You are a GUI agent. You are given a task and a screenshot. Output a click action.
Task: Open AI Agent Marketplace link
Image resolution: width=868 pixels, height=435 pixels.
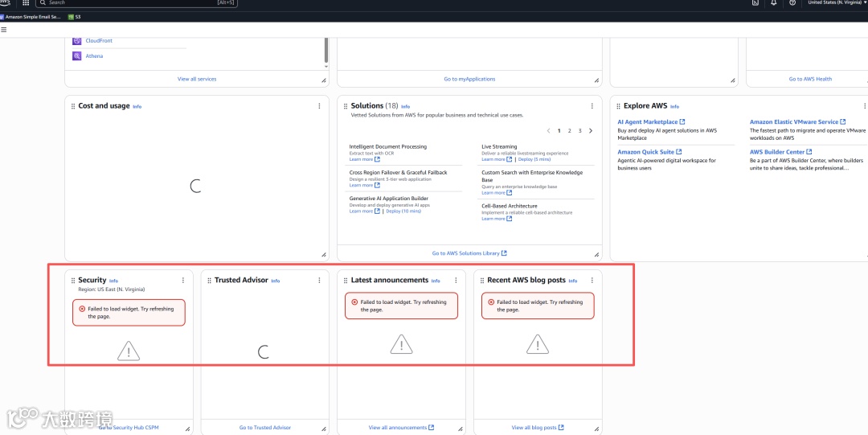click(x=651, y=122)
